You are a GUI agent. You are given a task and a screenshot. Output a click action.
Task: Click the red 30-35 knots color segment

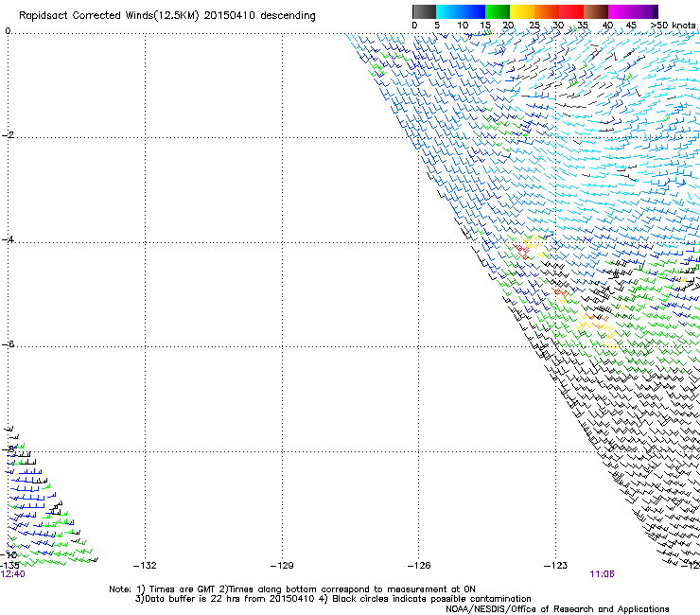pyautogui.click(x=571, y=11)
